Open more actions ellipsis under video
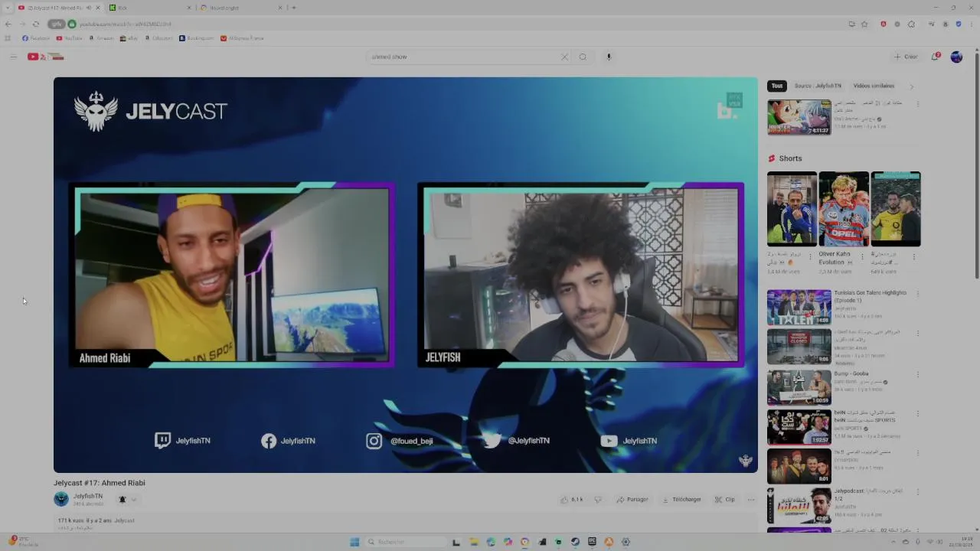Viewport: 980px width, 551px height. click(x=750, y=500)
